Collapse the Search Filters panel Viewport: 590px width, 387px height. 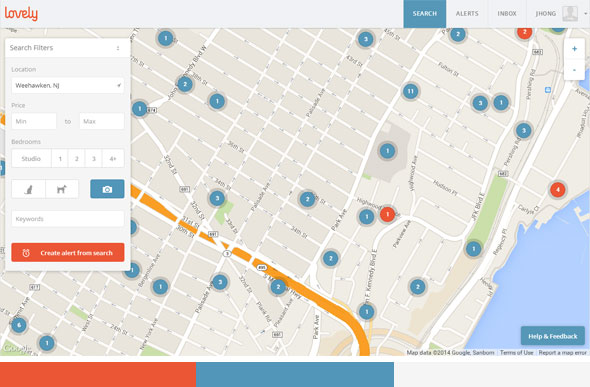point(118,48)
